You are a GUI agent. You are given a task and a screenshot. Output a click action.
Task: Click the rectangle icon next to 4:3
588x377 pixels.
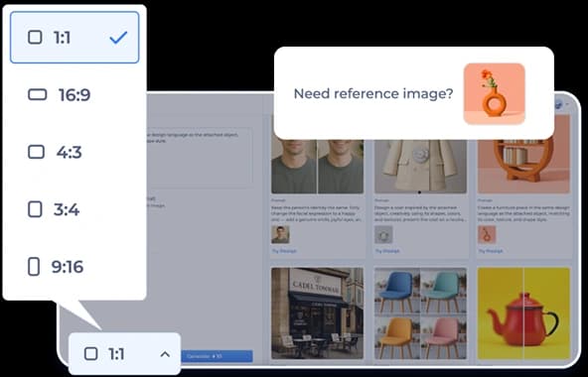pyautogui.click(x=37, y=152)
